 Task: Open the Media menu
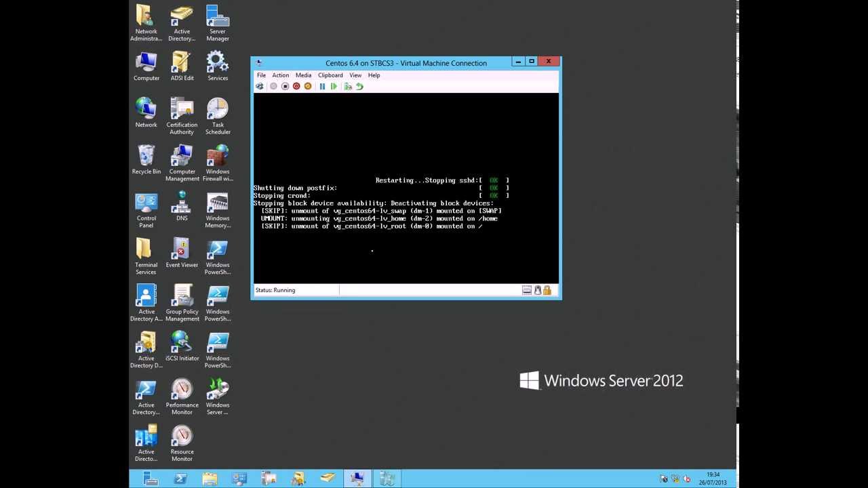point(303,75)
